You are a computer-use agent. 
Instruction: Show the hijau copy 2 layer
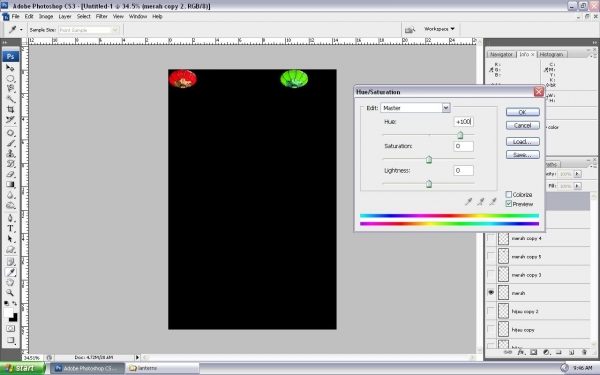(x=491, y=311)
